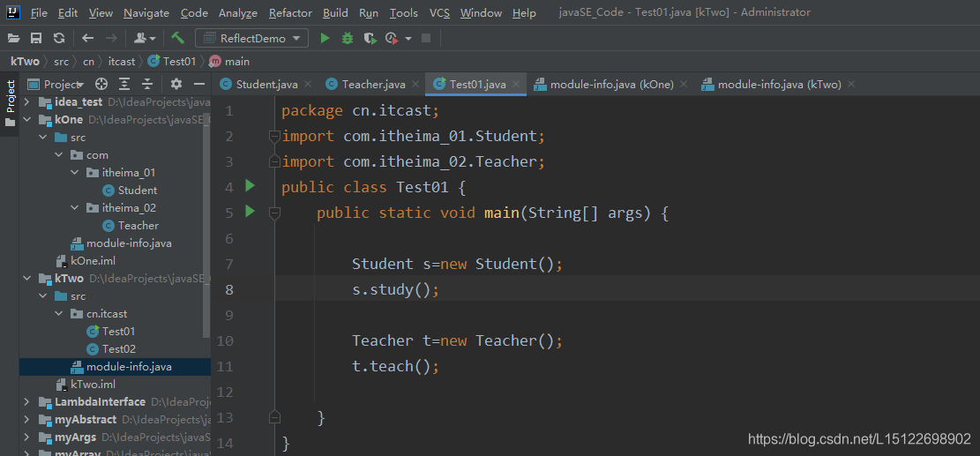The width and height of the screenshot is (980, 456).
Task: Click the Select Opened File locate icon
Action: (101, 84)
